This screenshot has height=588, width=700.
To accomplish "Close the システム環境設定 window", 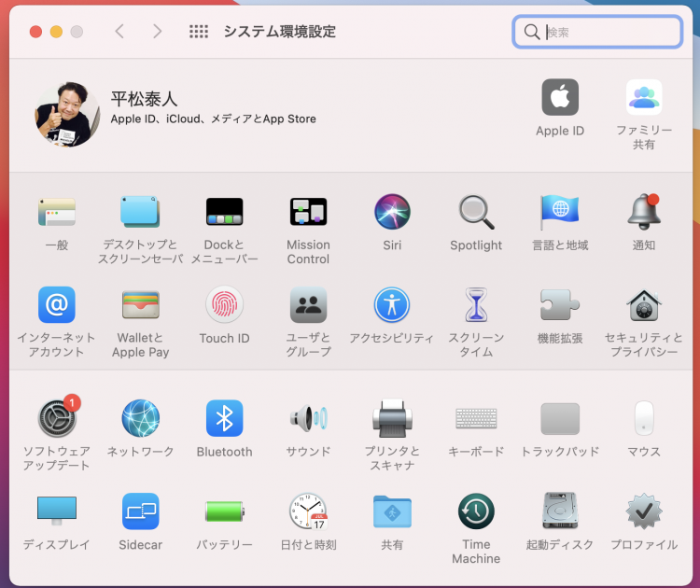I will click(35, 32).
